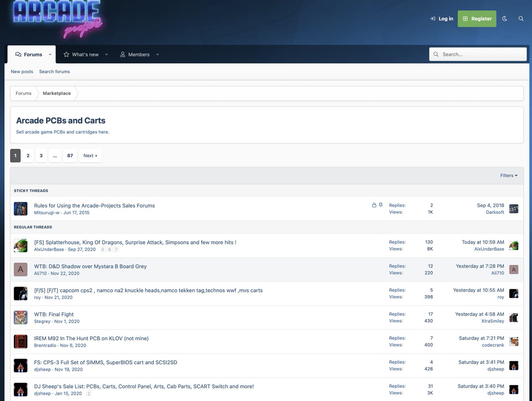Viewport: 532px width, 401px height.
Task: Open Search forums link
Action: click(55, 71)
